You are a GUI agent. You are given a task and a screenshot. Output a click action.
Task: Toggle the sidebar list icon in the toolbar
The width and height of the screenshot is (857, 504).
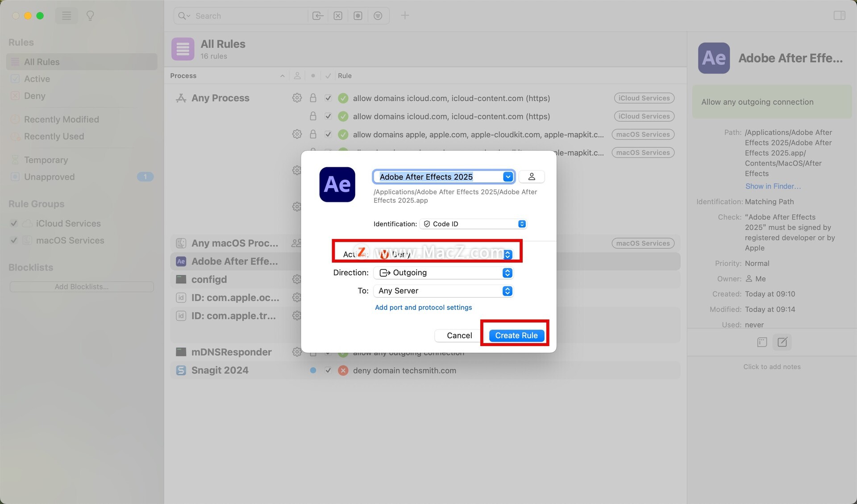pyautogui.click(x=67, y=16)
